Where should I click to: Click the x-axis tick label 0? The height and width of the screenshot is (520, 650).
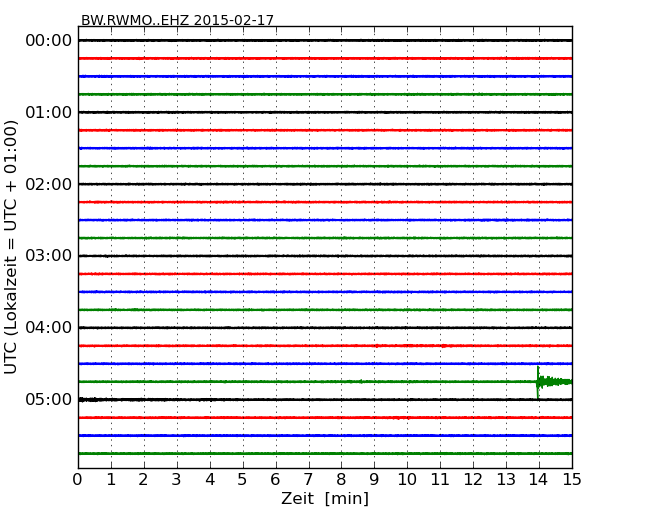pyautogui.click(x=78, y=480)
